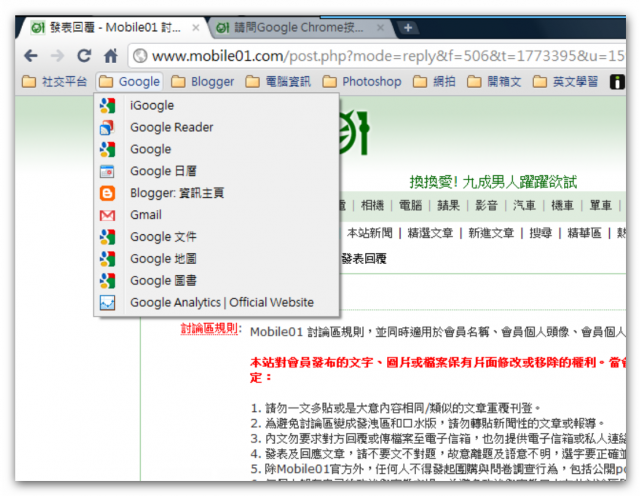Open Gmail from the bookmark menu
This screenshot has height=496, width=640.
tap(217, 215)
